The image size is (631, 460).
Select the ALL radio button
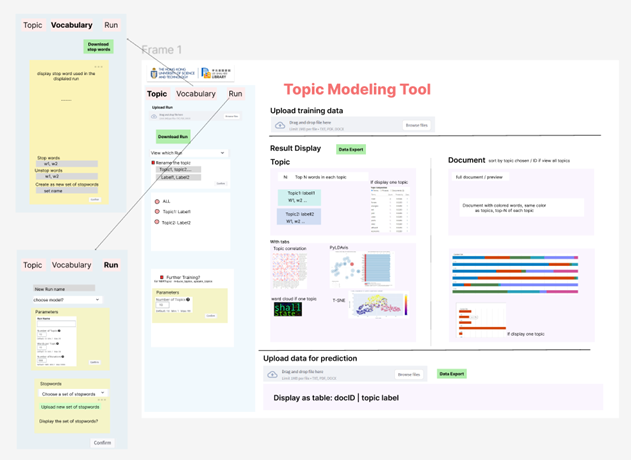[157, 201]
